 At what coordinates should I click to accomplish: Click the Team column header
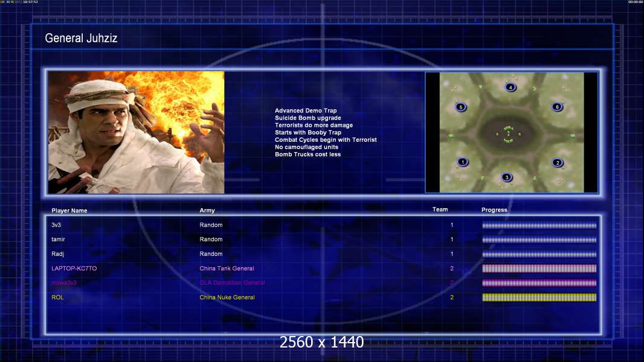440,209
